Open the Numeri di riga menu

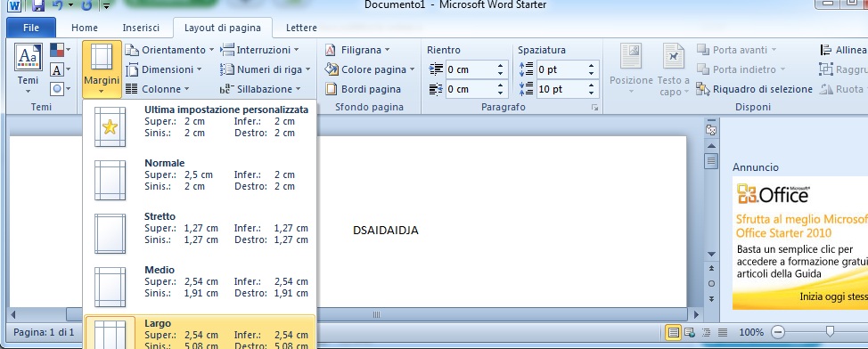pos(266,69)
